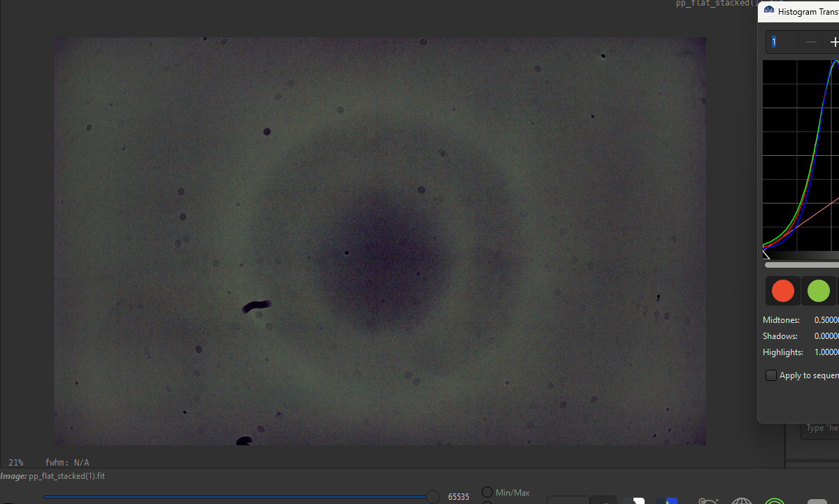
Task: Toggle the red channel histogram button
Action: 782,291
